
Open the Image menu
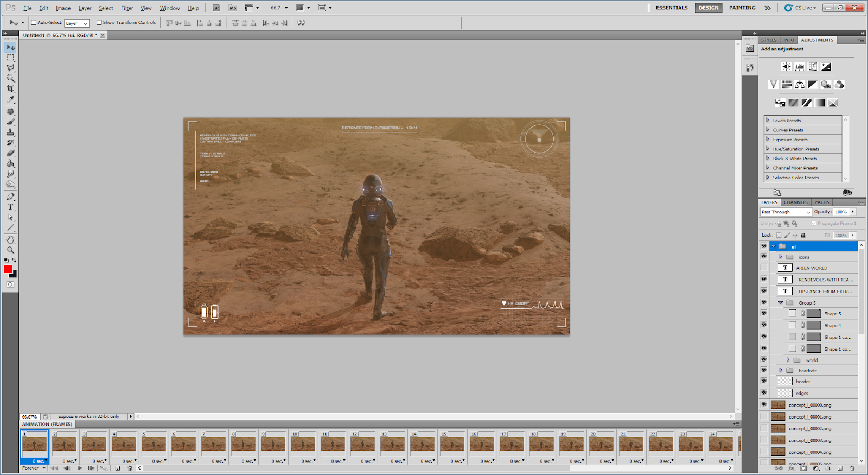tap(63, 8)
